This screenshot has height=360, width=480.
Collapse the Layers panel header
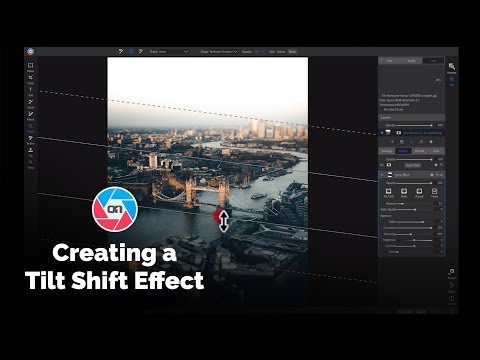tap(411, 118)
